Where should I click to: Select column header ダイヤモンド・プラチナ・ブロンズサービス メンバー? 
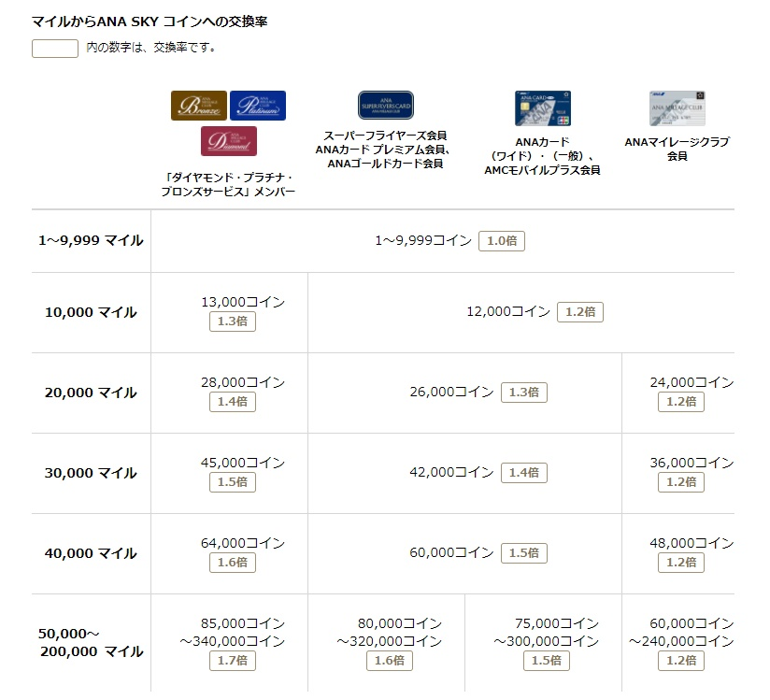[x=228, y=184]
